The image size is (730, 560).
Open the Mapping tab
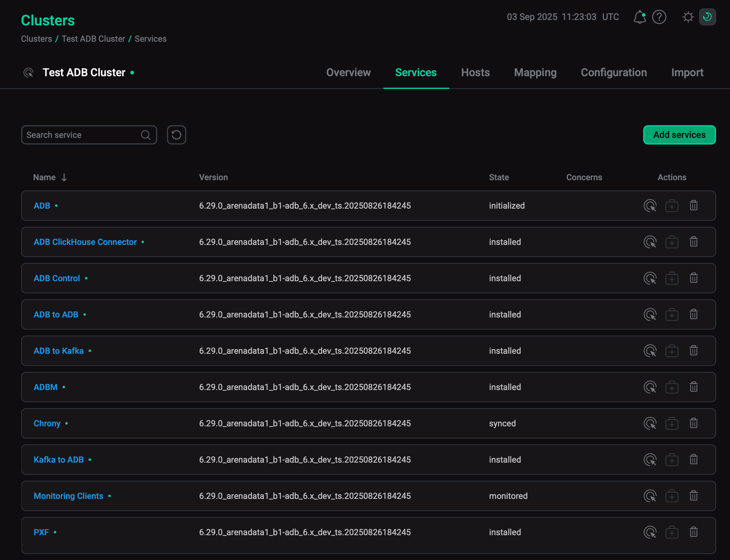[535, 73]
